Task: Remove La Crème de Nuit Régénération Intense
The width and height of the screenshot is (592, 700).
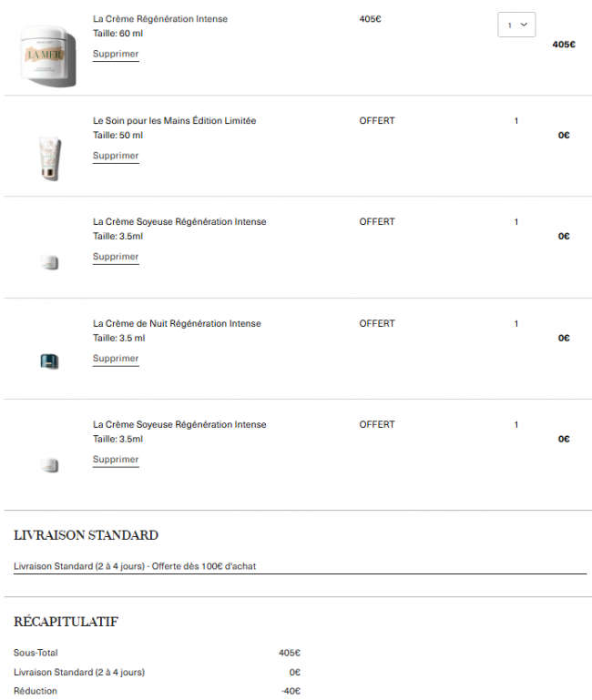Action: click(x=116, y=359)
